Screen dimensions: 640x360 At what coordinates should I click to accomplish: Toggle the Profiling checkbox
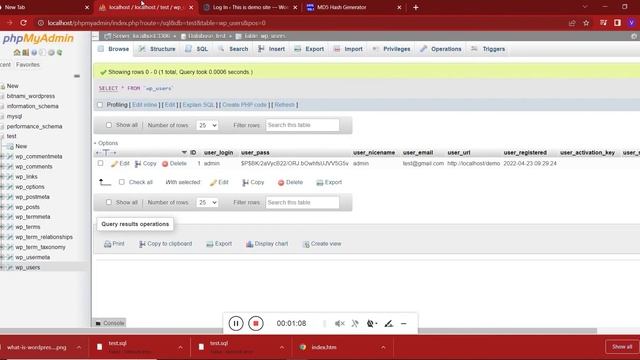pyautogui.click(x=100, y=105)
